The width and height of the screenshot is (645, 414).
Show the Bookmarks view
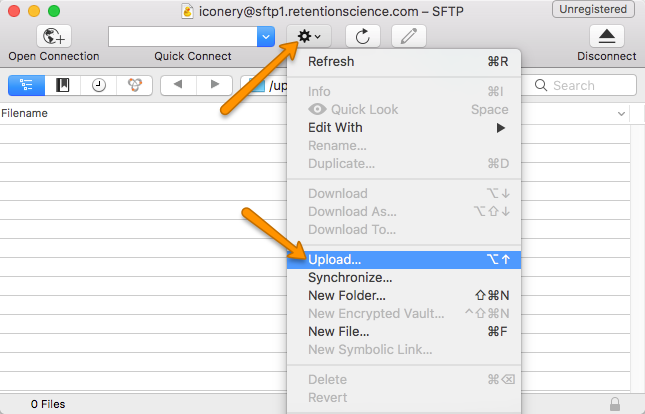(63, 85)
